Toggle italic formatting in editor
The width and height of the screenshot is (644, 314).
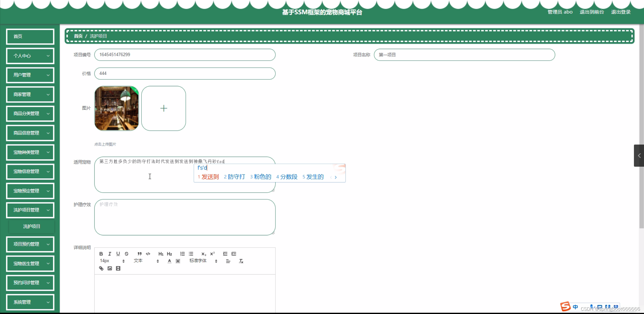(x=110, y=254)
